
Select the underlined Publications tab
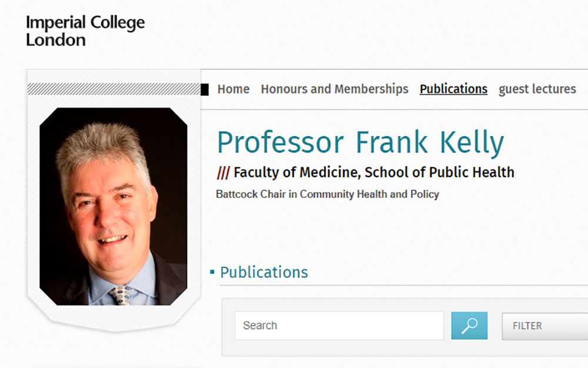(x=453, y=89)
